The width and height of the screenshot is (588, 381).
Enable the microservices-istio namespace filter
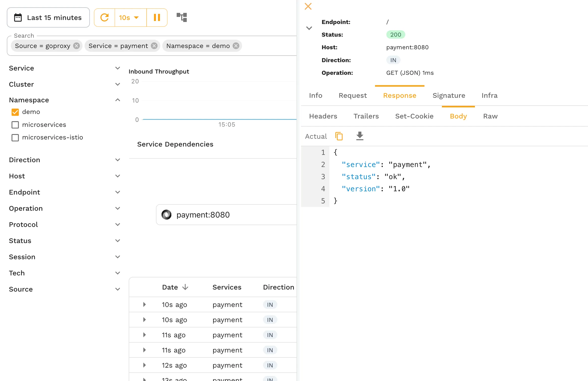coord(15,137)
